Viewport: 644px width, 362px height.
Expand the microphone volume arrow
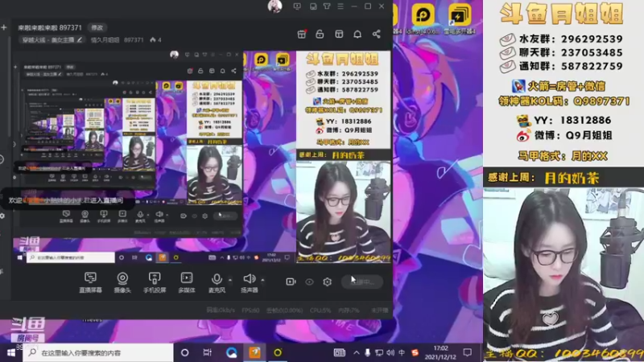(230, 280)
